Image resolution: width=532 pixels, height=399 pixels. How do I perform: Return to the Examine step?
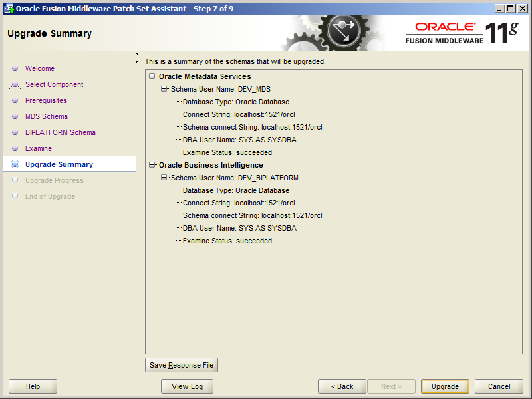pos(39,148)
